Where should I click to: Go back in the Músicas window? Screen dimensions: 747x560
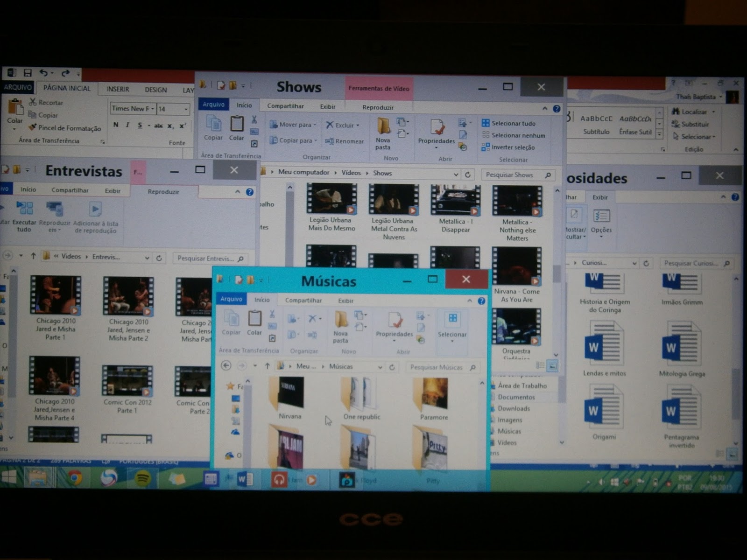pos(226,366)
